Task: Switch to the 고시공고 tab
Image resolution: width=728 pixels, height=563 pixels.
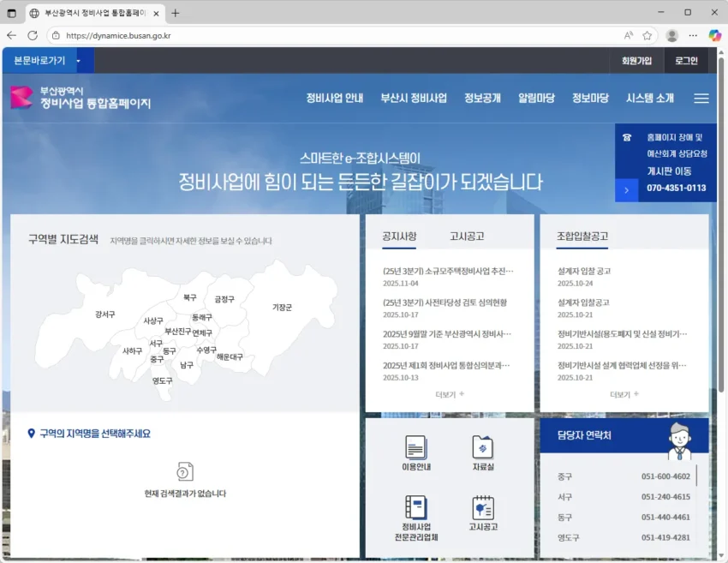Action: pyautogui.click(x=467, y=237)
